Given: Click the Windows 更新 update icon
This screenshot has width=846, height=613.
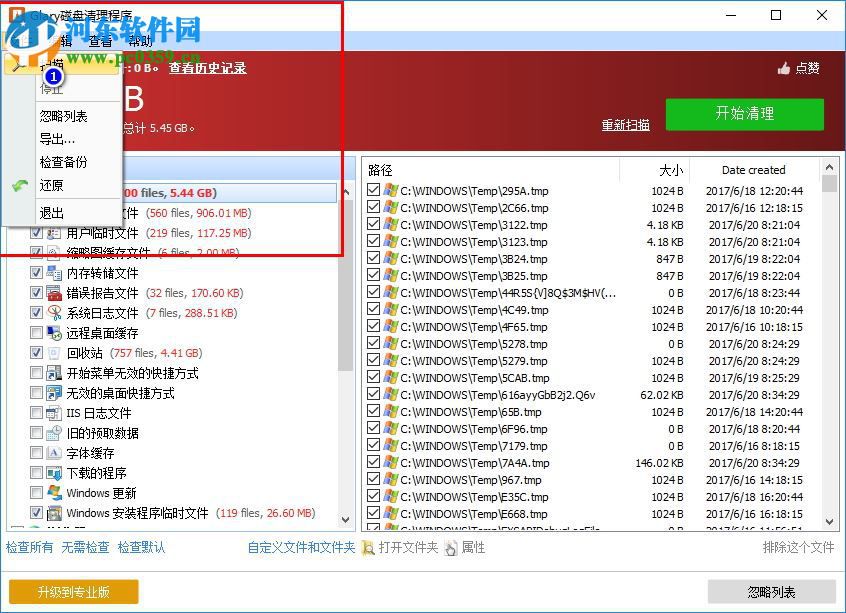Looking at the screenshot, I should click(53, 493).
